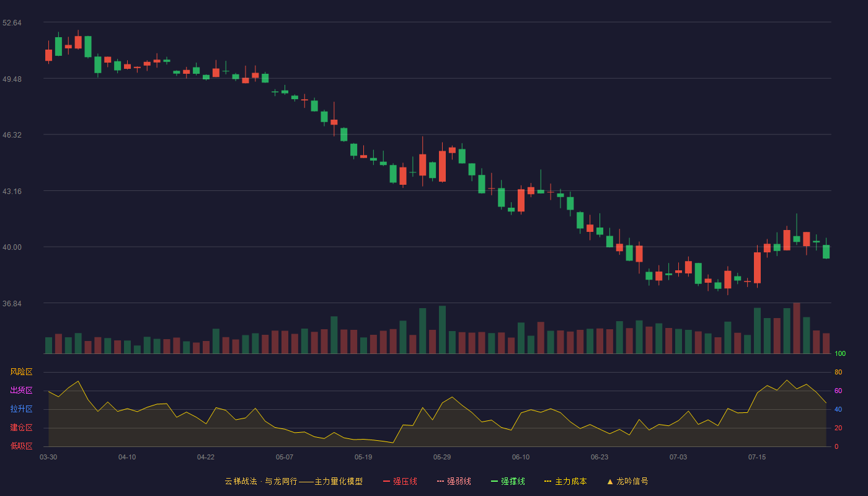Viewport: 868px width, 496px height.
Task: Click the 05-29 date label
Action: (x=442, y=457)
